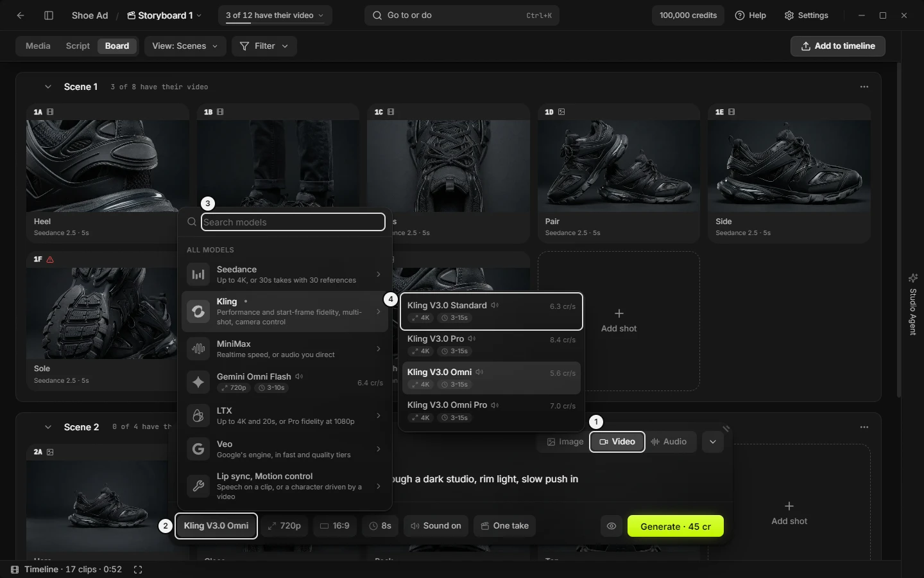The image size is (924, 578).
Task: Expand the Filter dropdown
Action: (264, 46)
